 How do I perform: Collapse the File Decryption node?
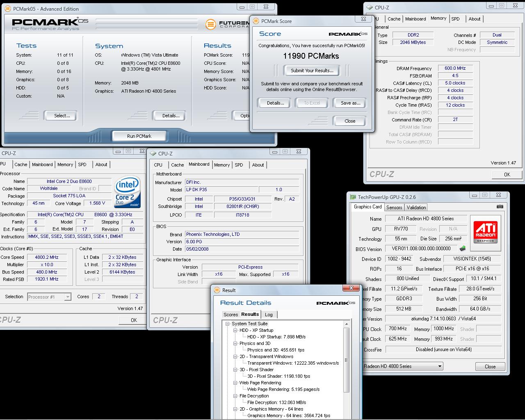[235, 396]
